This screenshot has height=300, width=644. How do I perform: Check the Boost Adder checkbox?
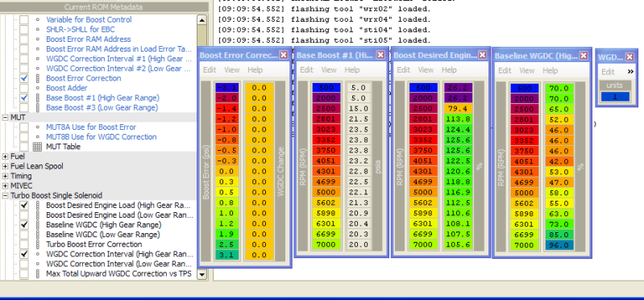click(24, 88)
